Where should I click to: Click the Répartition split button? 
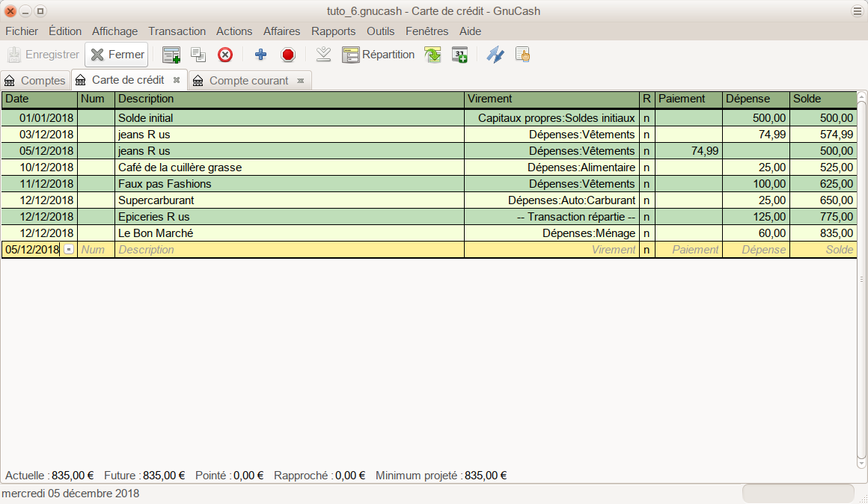(379, 55)
